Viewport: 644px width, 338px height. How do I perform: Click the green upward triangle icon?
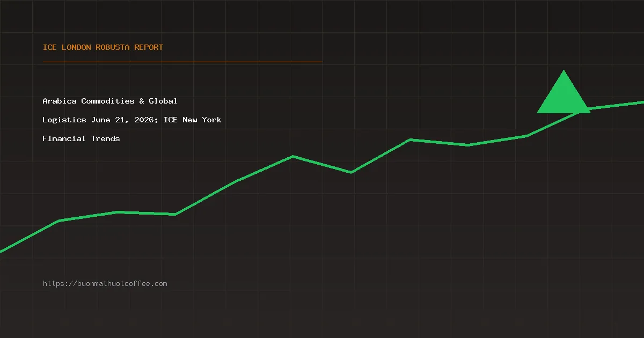[563, 92]
